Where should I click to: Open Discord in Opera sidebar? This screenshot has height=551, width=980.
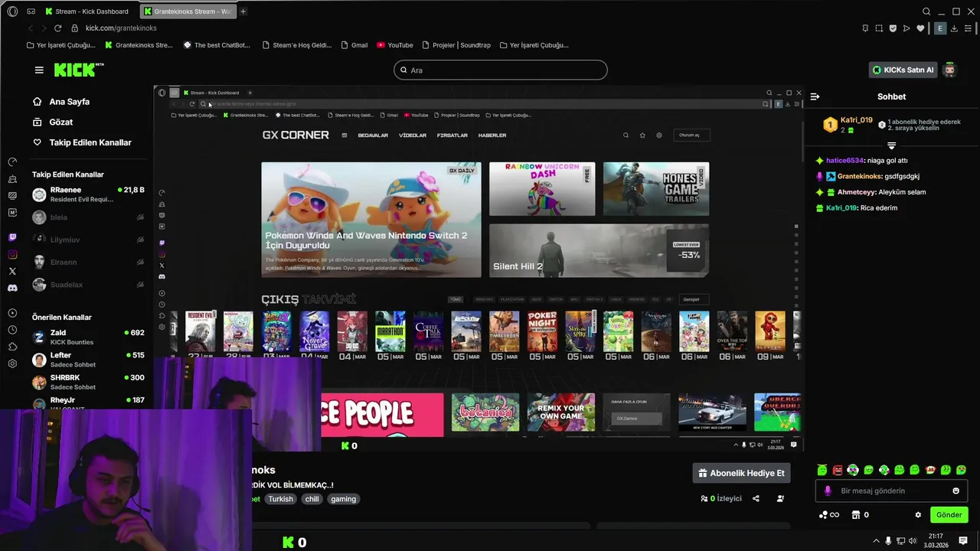coord(12,289)
